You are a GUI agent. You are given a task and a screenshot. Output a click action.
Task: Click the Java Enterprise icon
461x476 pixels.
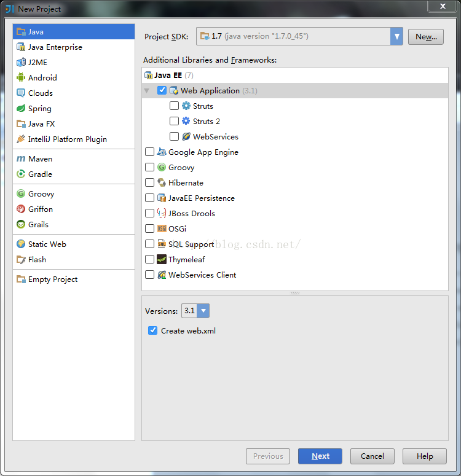(21, 47)
